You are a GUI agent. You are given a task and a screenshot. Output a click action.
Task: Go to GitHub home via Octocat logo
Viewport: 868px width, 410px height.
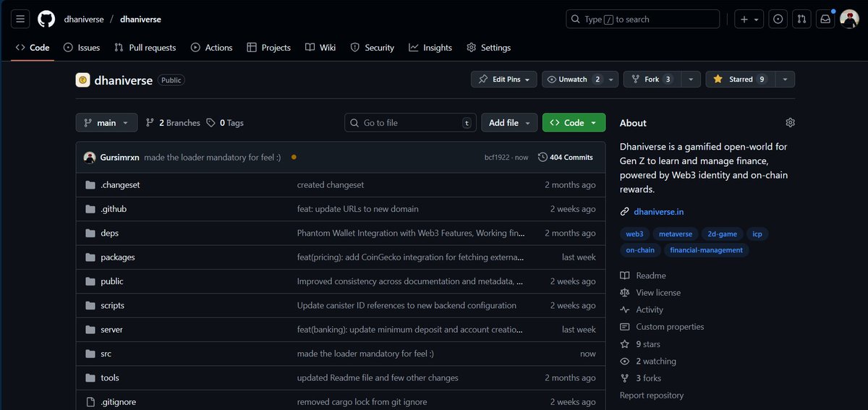point(46,20)
